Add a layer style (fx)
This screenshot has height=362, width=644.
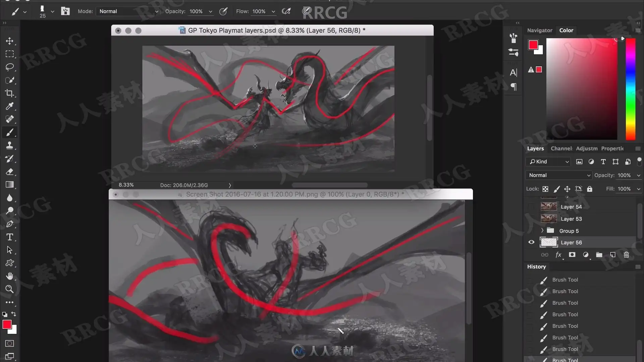[558, 255]
